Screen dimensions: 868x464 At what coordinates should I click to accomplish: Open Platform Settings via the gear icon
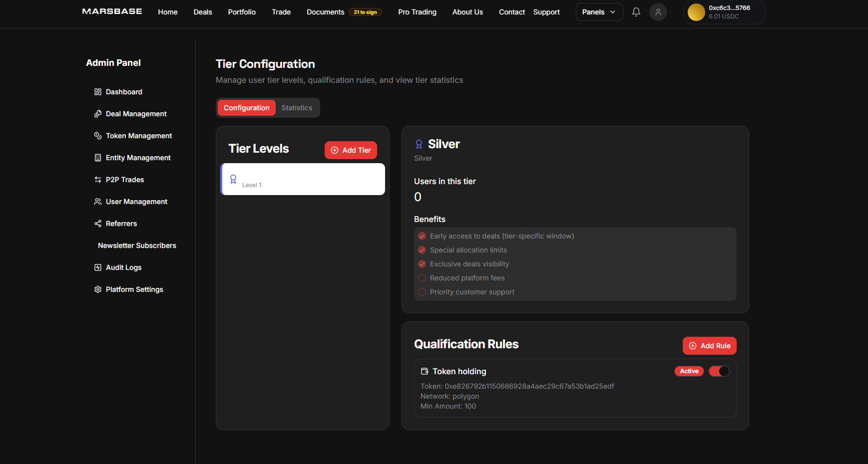click(97, 289)
